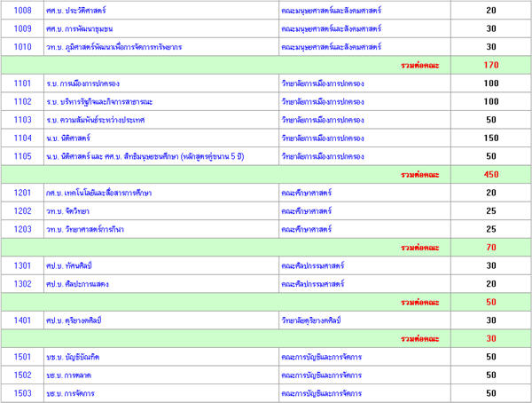Click program code 1008 link

pos(22,10)
